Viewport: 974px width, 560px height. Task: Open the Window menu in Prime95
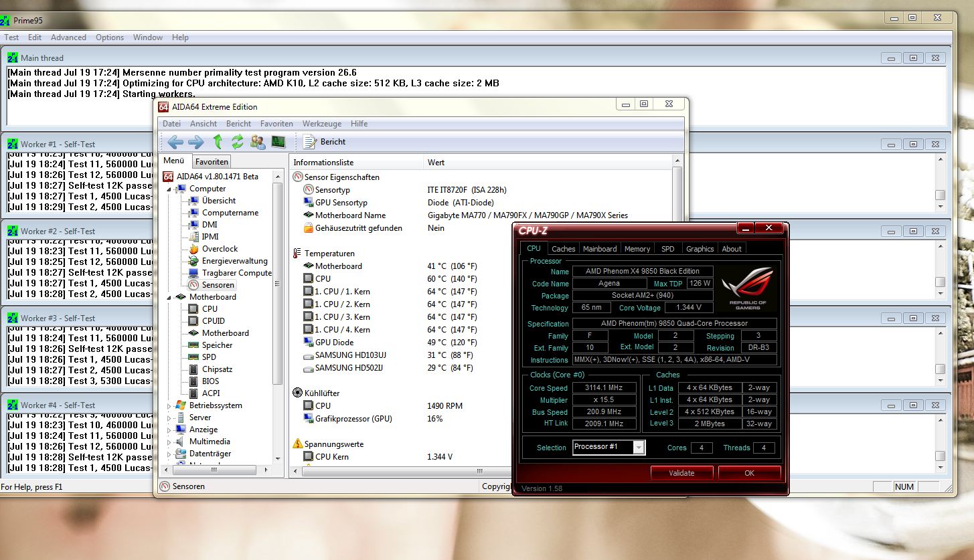(x=148, y=37)
